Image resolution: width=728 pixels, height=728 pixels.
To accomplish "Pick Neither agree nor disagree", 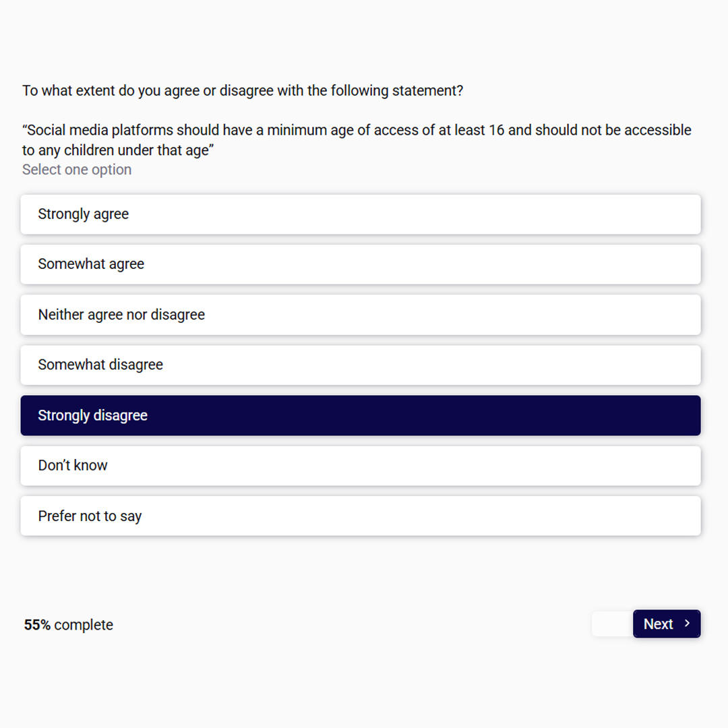I will coord(360,315).
